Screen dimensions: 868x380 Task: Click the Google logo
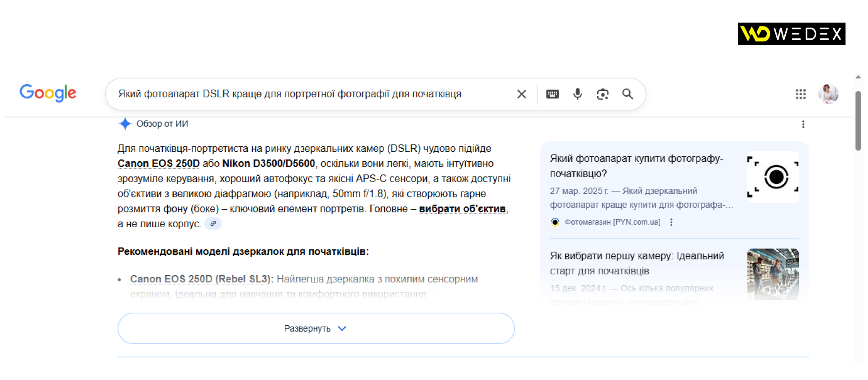[x=48, y=93]
